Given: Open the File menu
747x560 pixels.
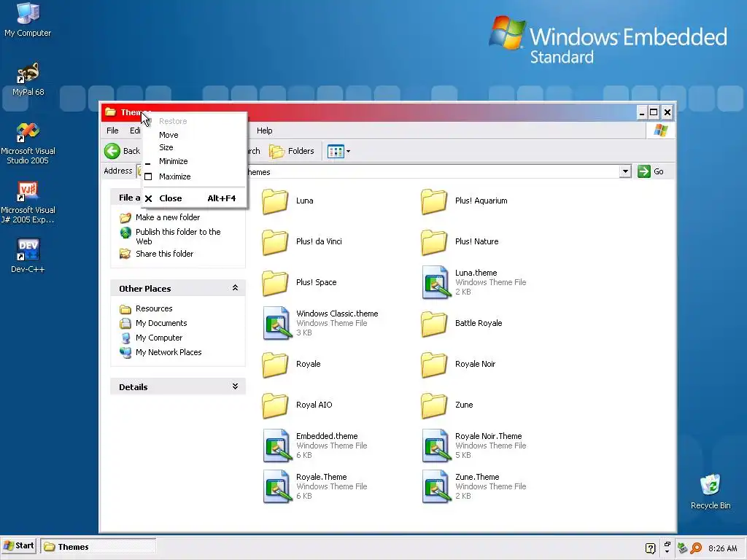Looking at the screenshot, I should click(x=112, y=131).
